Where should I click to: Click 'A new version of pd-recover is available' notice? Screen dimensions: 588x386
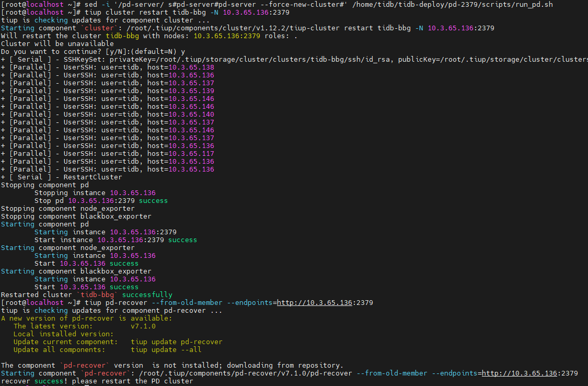coord(87,319)
